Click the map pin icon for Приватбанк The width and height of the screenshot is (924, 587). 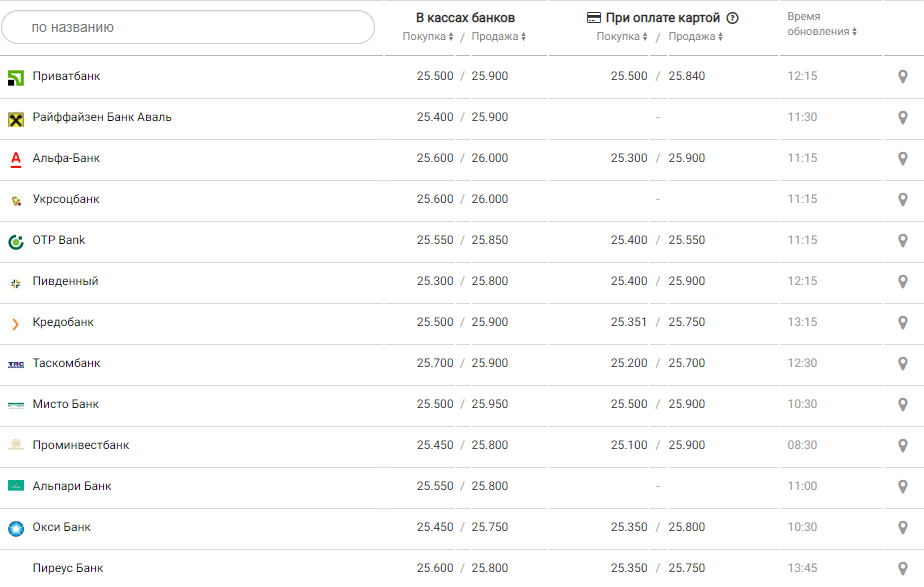[x=902, y=77]
